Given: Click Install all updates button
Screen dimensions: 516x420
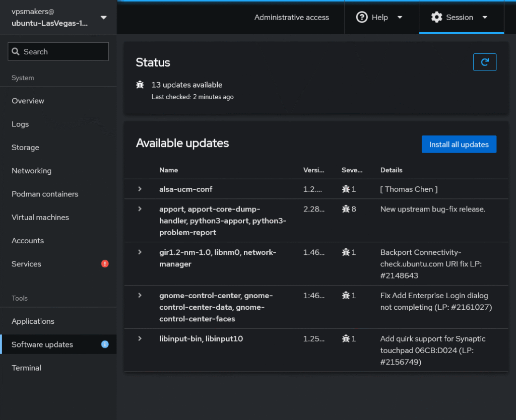Looking at the screenshot, I should (459, 145).
